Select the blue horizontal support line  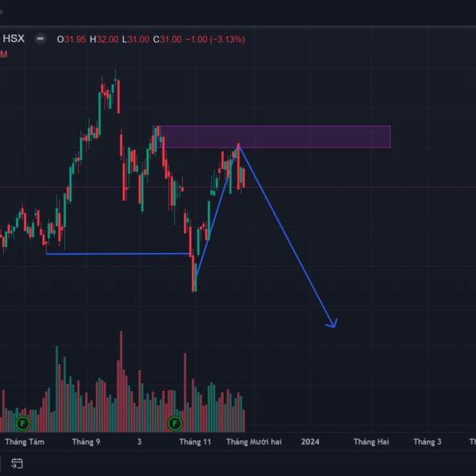117,254
